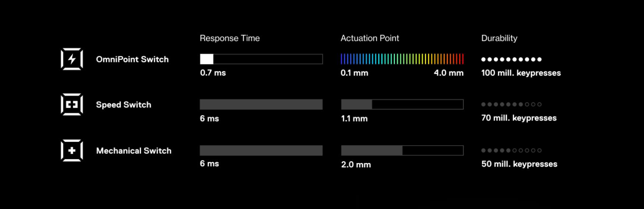Click the "4.0 mm" actuation label
The height and width of the screenshot is (209, 644).
(x=448, y=73)
